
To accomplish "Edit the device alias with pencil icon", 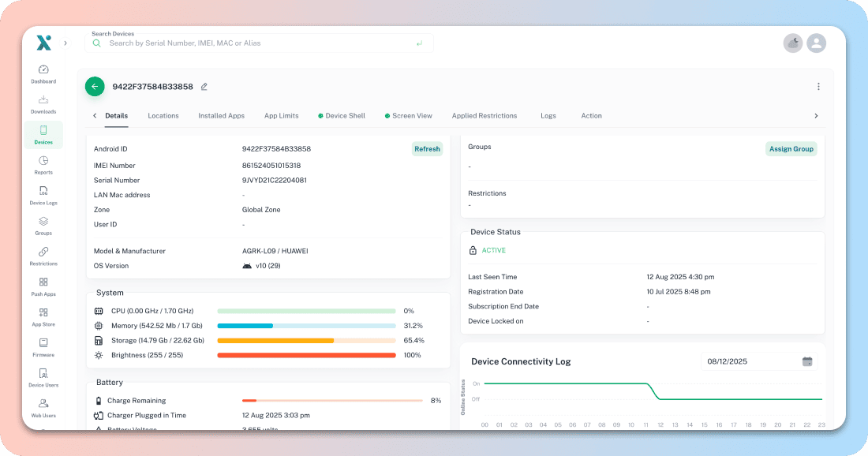I will [x=204, y=86].
